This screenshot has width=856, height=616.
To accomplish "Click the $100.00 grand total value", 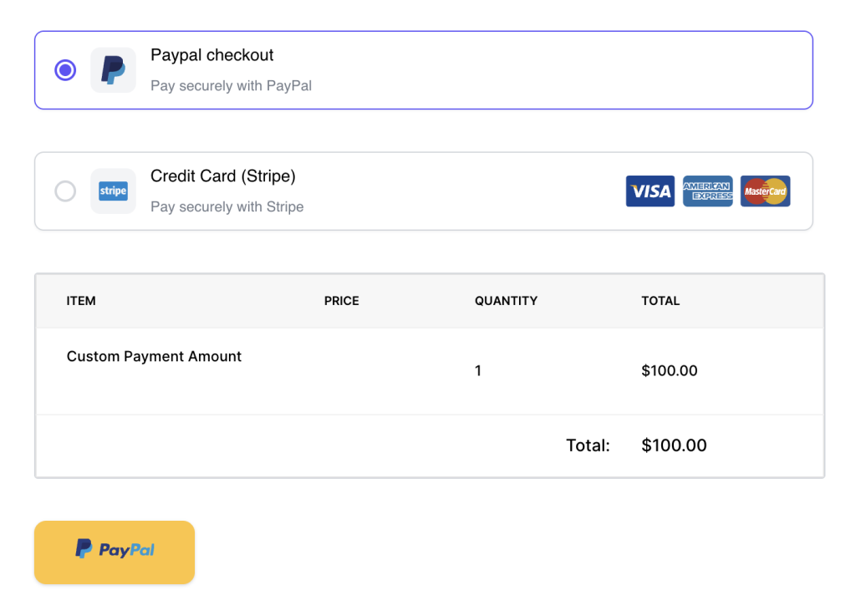I will tap(674, 445).
